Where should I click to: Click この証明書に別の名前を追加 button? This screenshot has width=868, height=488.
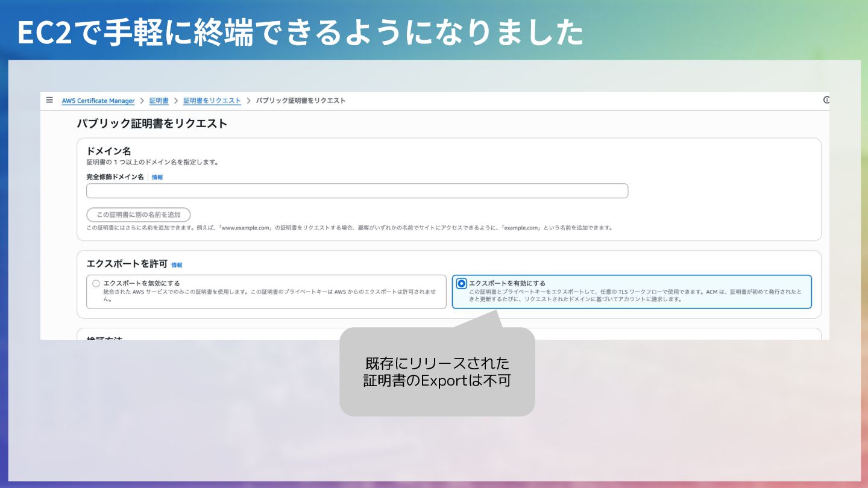click(x=139, y=214)
